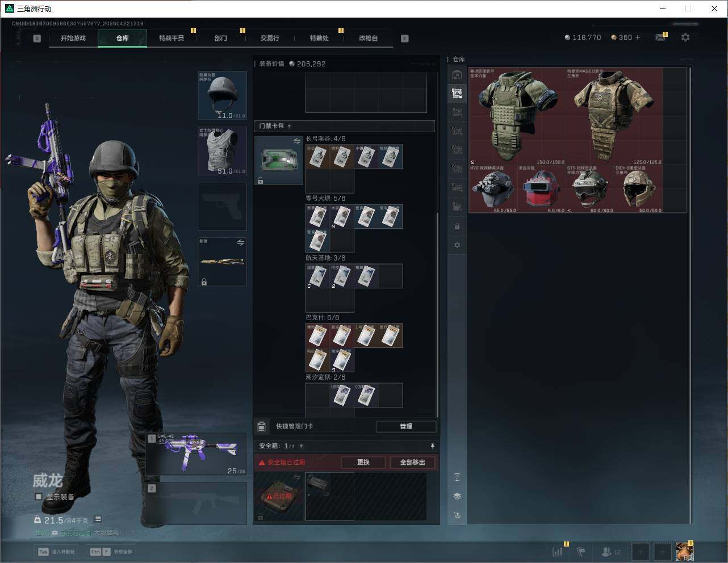Image resolution: width=728 pixels, height=563 pixels.
Task: Show help for 门禁卡包
Action: [289, 126]
